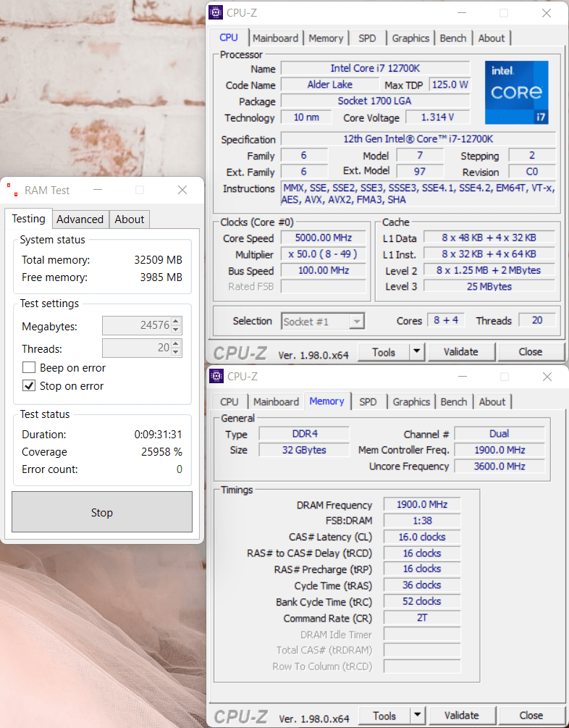569x728 pixels.
Task: Switch to Advanced tab in RAM Test
Action: [x=80, y=219]
